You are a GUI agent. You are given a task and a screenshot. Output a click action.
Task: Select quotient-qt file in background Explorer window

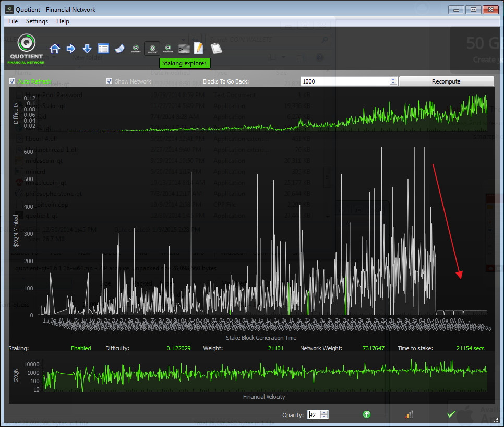(41, 216)
